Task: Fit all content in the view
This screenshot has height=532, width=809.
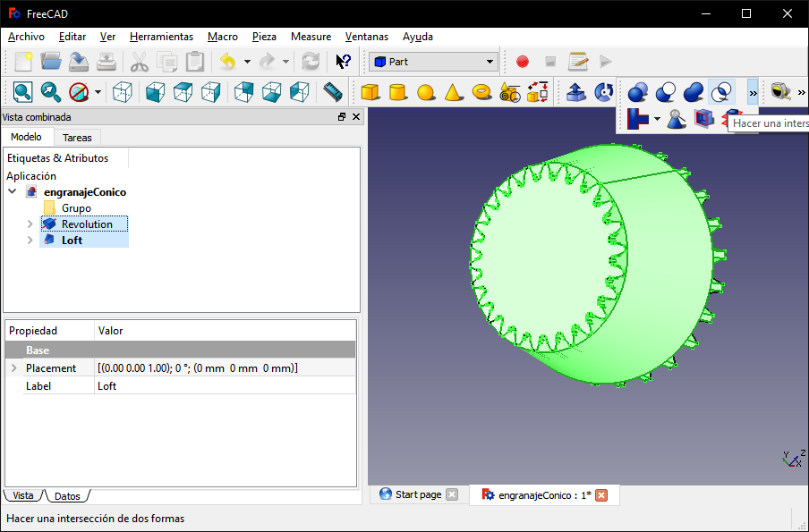Action: coord(22,92)
